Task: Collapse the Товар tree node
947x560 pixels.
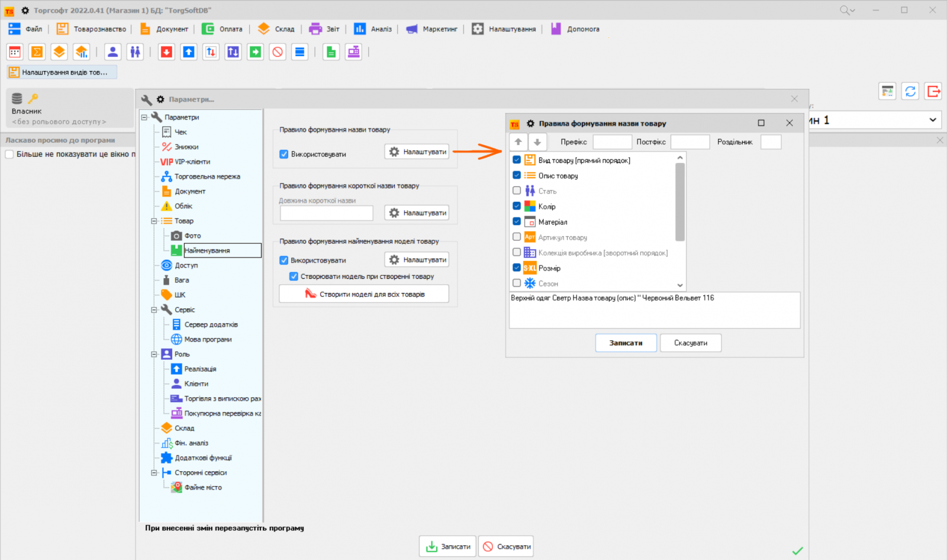Action: (154, 221)
